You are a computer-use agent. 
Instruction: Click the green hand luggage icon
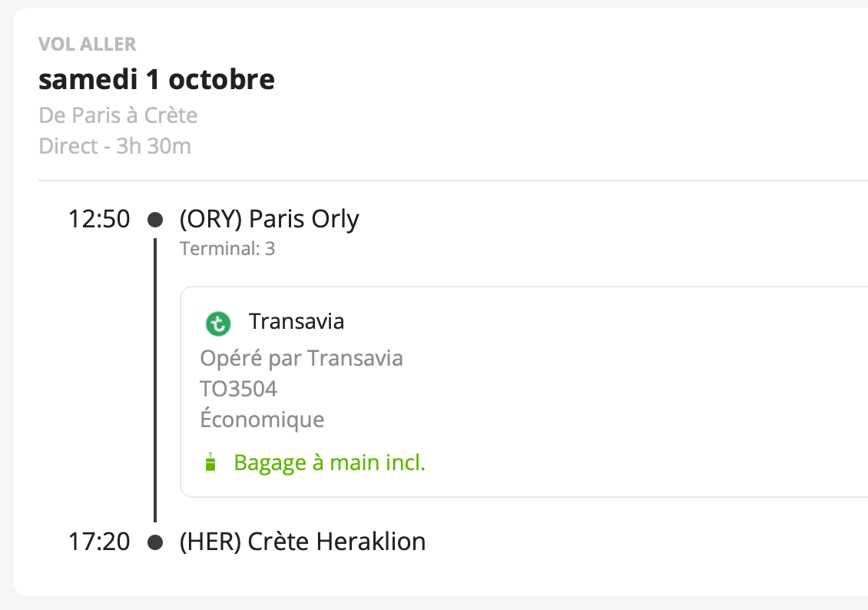pos(210,463)
